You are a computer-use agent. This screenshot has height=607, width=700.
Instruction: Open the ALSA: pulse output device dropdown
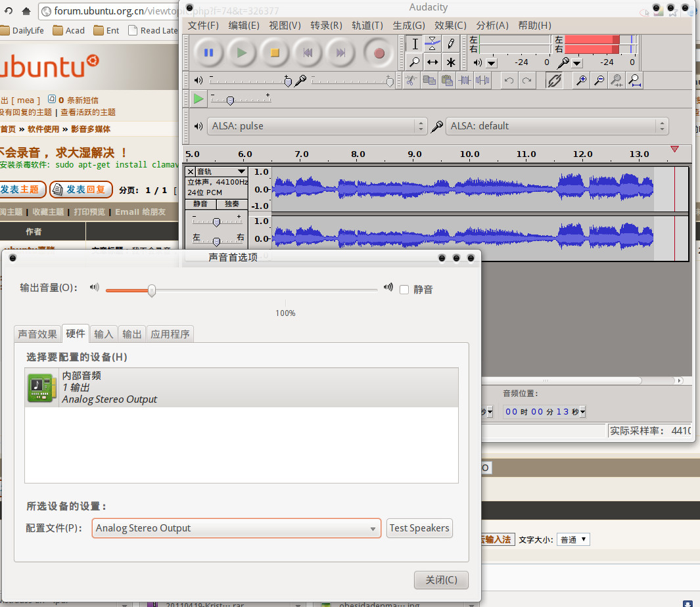pyautogui.click(x=317, y=126)
